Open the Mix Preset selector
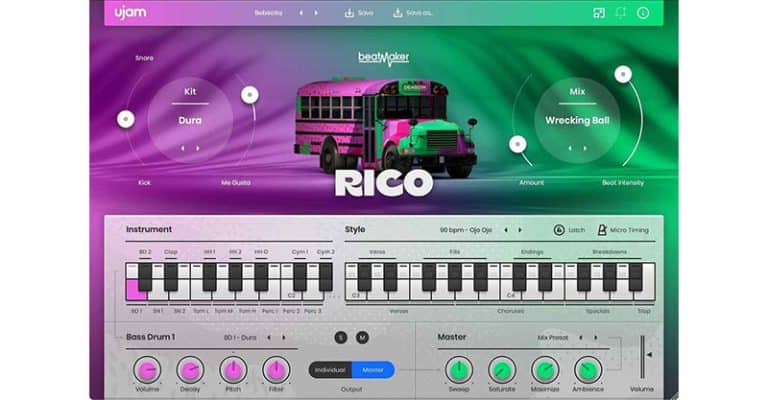The image size is (768, 400). 552,338
